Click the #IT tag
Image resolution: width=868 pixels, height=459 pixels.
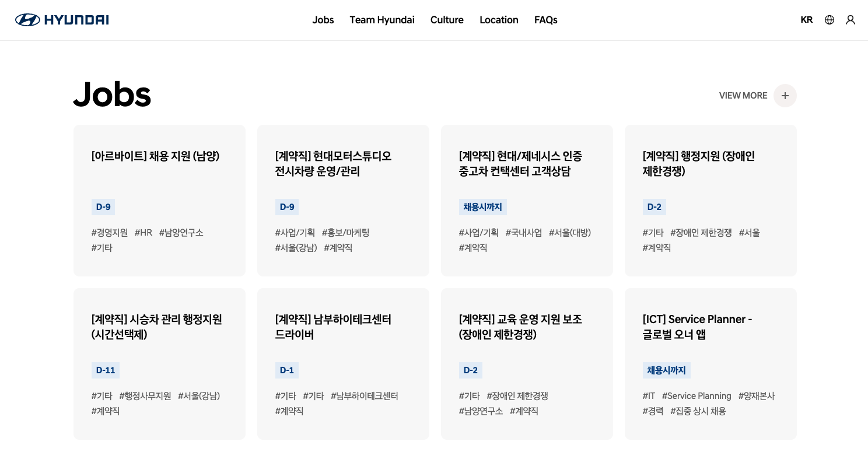pyautogui.click(x=649, y=396)
